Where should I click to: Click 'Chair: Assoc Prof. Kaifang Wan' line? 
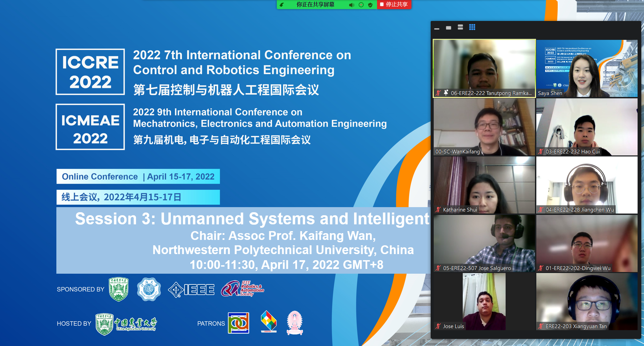click(283, 236)
